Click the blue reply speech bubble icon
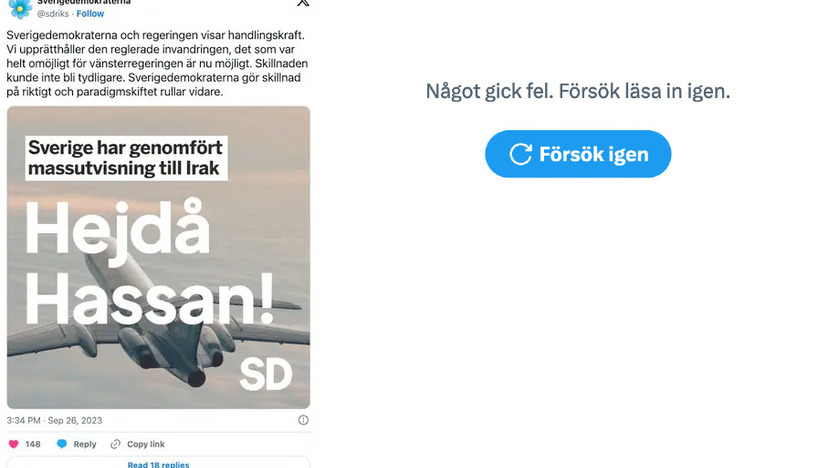This screenshot has height=468, width=828. click(62, 444)
